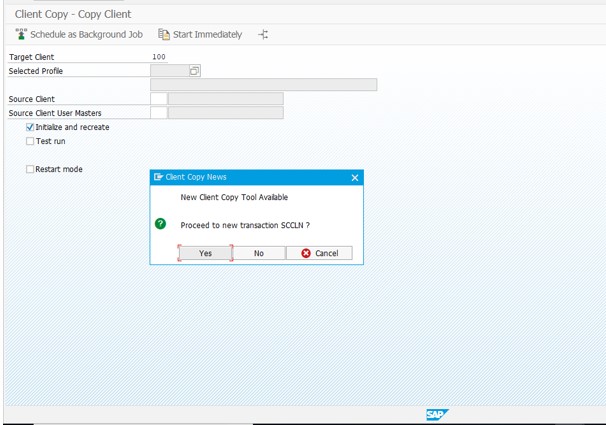Click Yes in Client Copy News dialog
The height and width of the screenshot is (425, 606).
tap(205, 253)
